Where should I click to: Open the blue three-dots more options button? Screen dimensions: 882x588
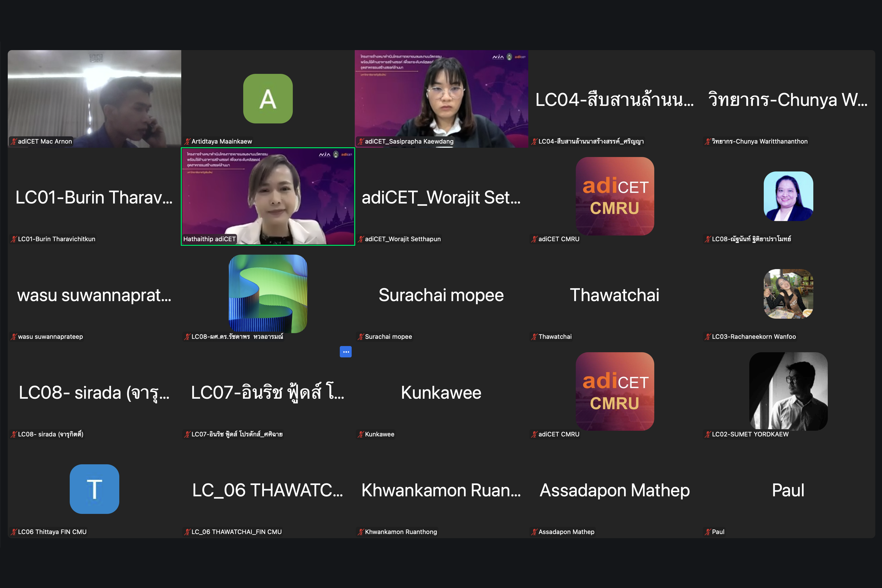pos(346,352)
